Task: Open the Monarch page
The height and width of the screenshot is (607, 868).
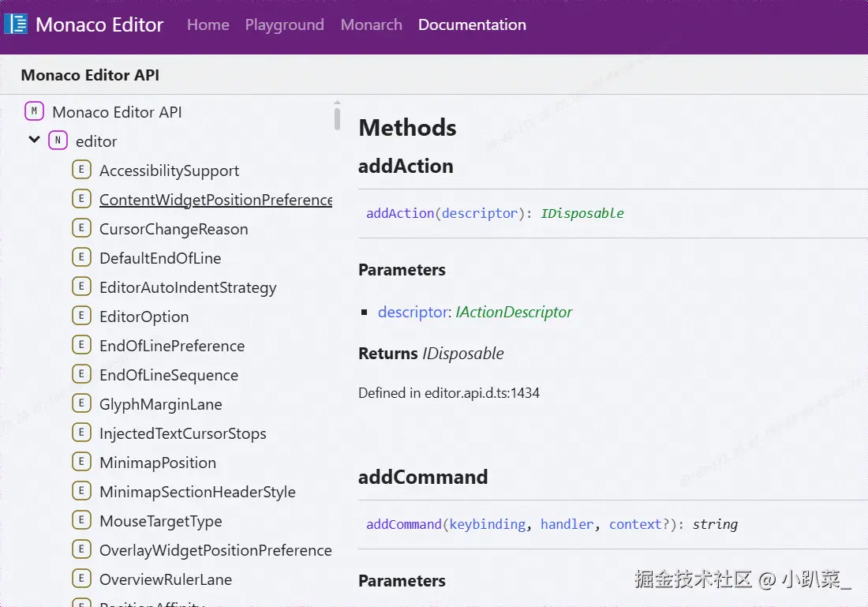Action: coord(371,24)
